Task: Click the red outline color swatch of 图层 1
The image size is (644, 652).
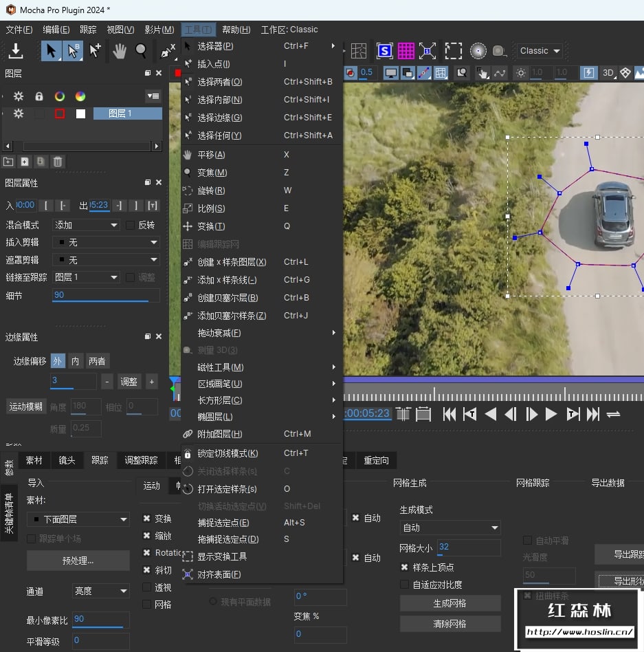Action: pyautogui.click(x=60, y=113)
